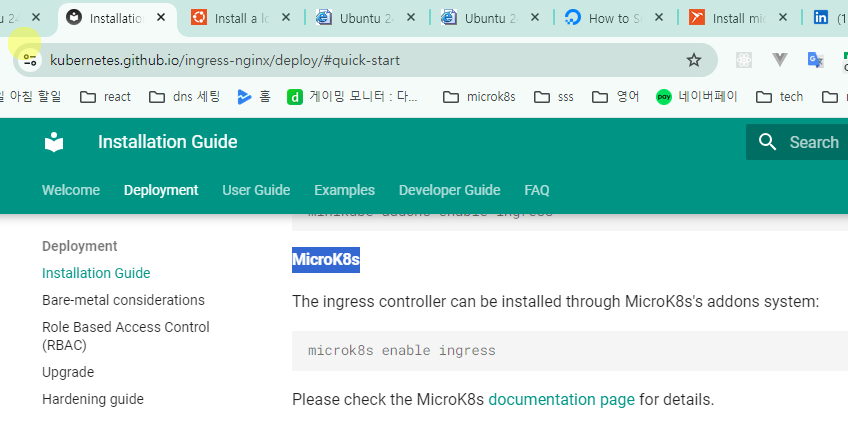Viewport: 848px width, 427px height.
Task: Switch to the LinkedIn tab
Action: tap(828, 18)
